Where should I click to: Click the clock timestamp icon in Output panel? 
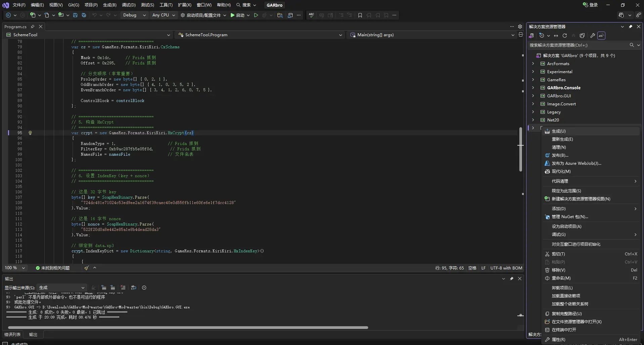(144, 288)
